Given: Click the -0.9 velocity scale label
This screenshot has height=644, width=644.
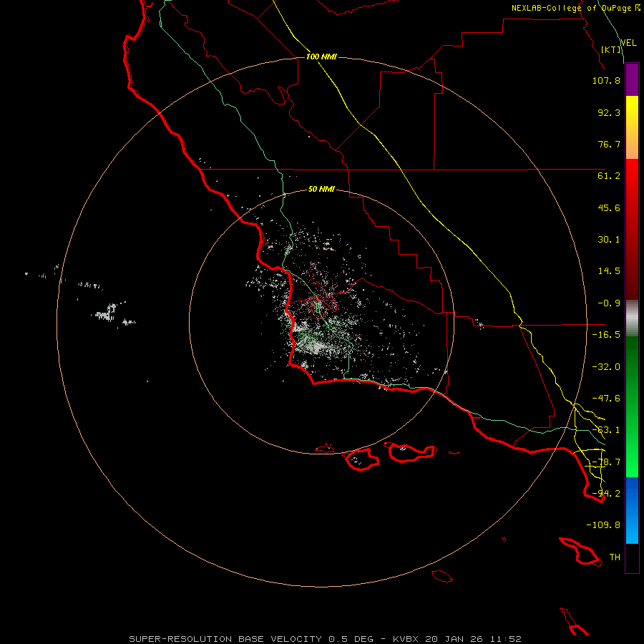Looking at the screenshot, I should tap(609, 303).
